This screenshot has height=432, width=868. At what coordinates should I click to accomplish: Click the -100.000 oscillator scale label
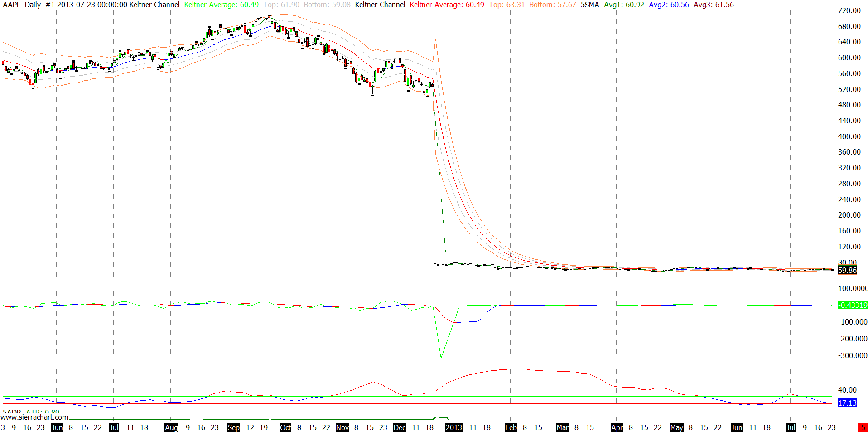pyautogui.click(x=853, y=322)
